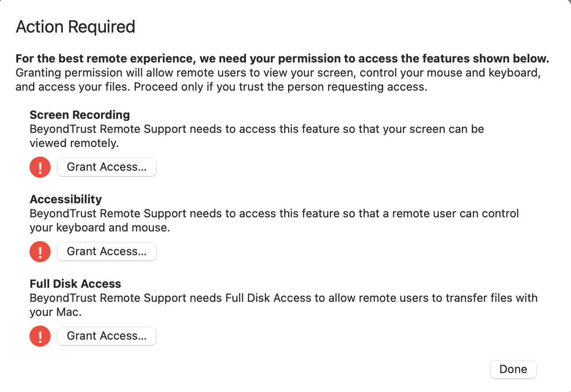The height and width of the screenshot is (392, 571).
Task: Select the Screen Recording heading
Action: coord(80,115)
